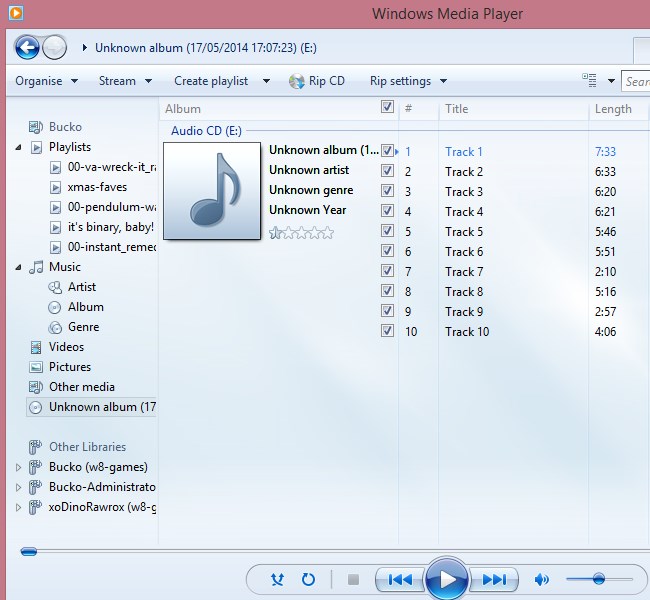Click the Back navigation arrow
Image resolution: width=650 pixels, height=600 pixels.
point(27,47)
